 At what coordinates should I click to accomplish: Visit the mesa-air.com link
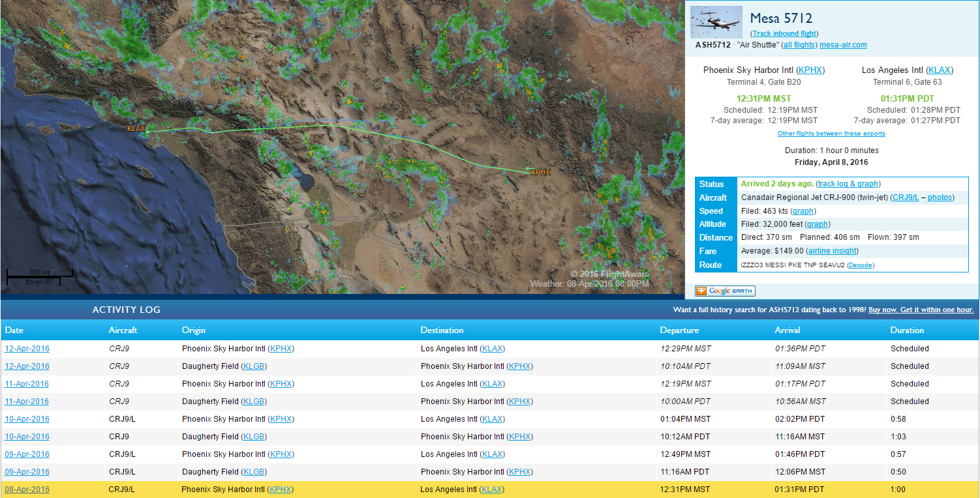coord(843,45)
